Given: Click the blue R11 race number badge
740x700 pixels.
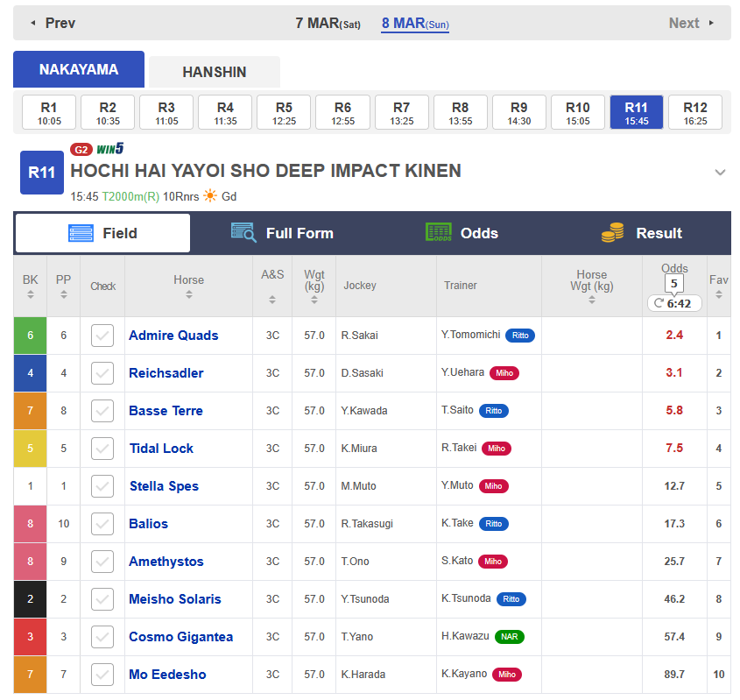Looking at the screenshot, I should pos(42,173).
